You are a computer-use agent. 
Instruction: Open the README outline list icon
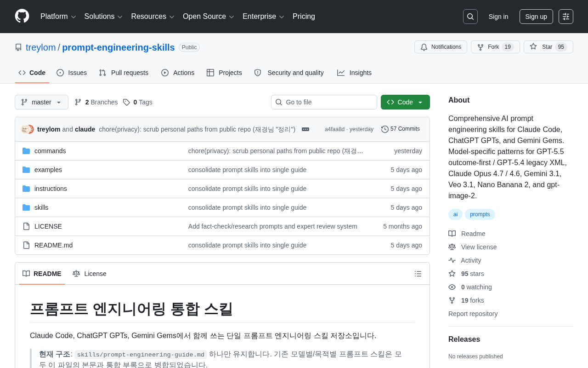pyautogui.click(x=418, y=274)
